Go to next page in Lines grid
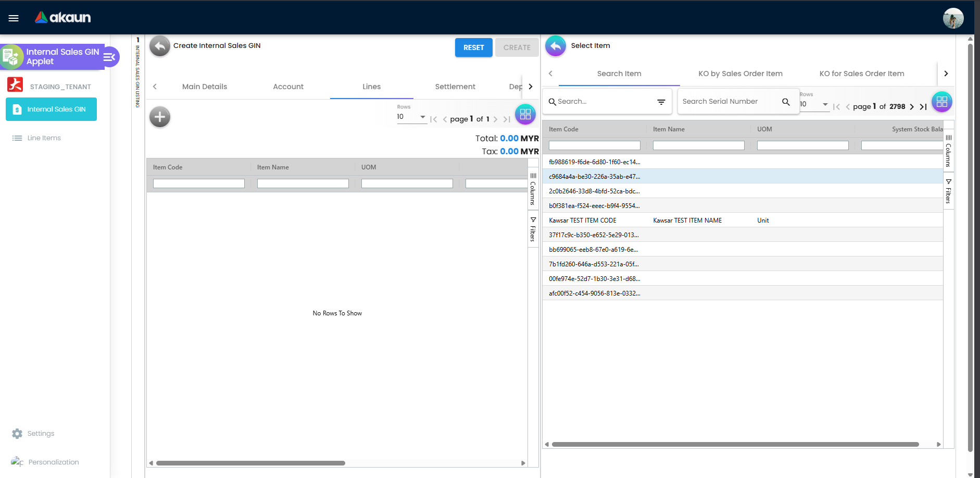Screen dimensions: 980x478 (x=495, y=119)
